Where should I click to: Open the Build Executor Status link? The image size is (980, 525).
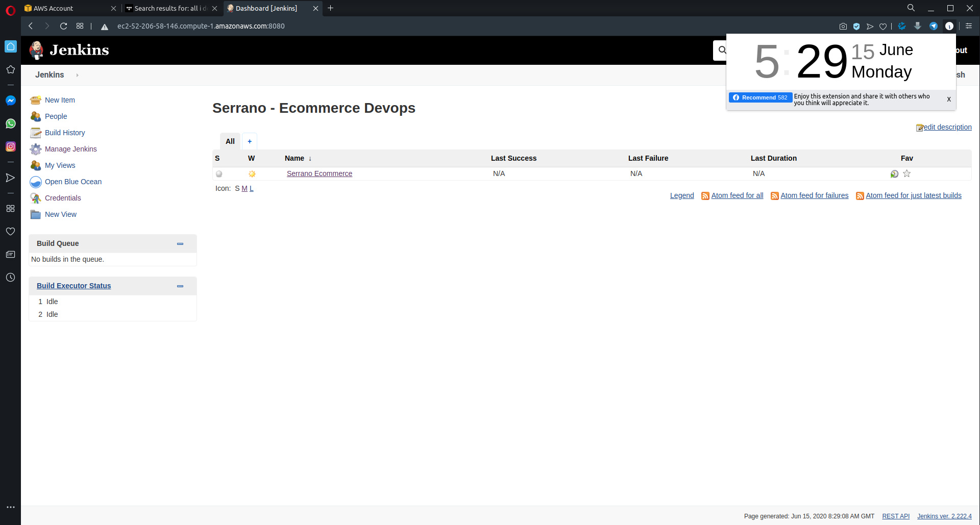tap(73, 286)
